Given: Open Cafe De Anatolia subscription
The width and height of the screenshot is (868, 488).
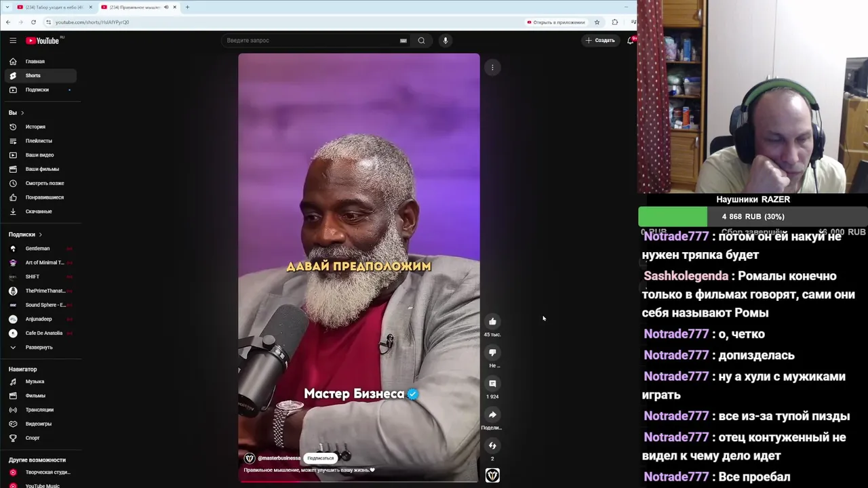Looking at the screenshot, I should (41, 333).
